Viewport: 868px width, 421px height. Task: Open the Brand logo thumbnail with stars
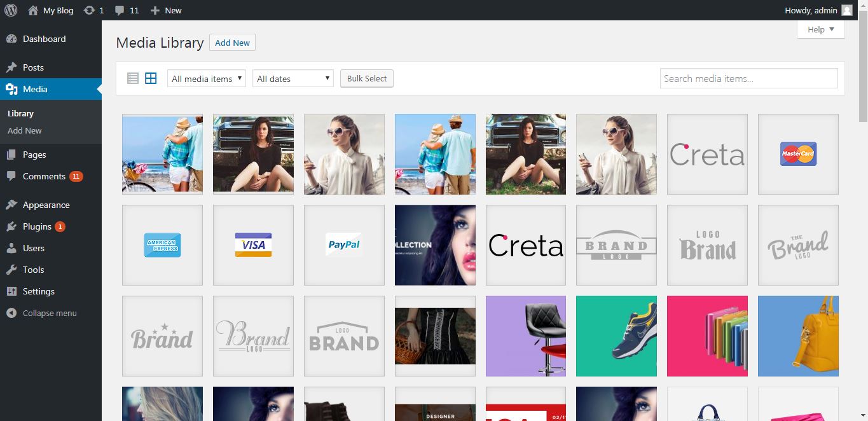point(162,336)
